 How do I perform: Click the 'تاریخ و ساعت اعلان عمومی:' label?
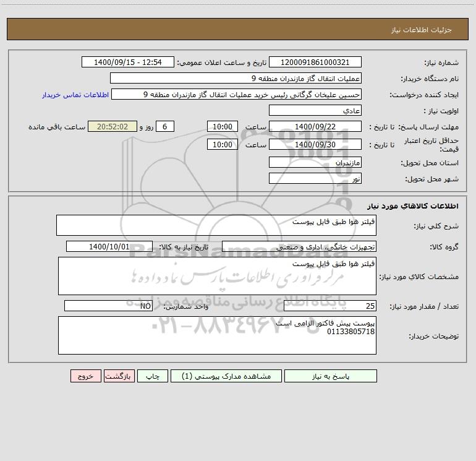tap(221, 62)
